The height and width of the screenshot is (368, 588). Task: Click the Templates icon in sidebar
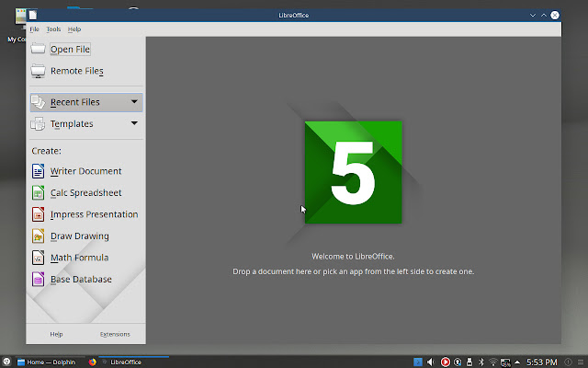point(38,124)
